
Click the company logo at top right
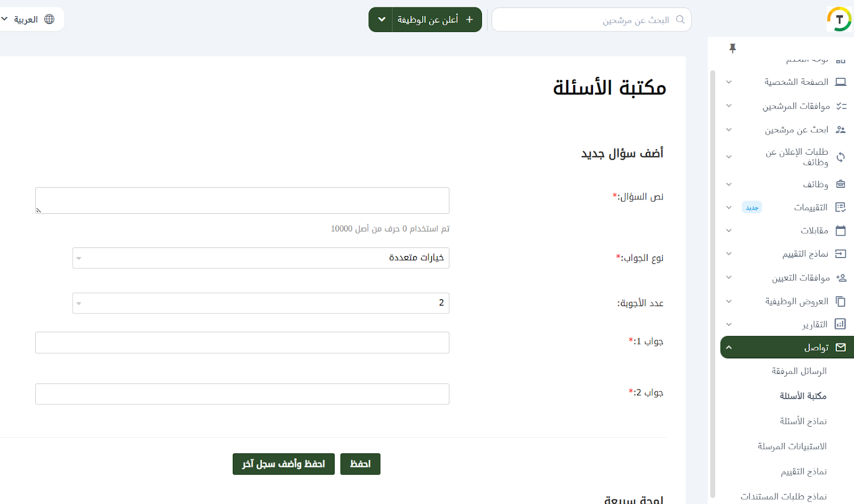click(839, 20)
